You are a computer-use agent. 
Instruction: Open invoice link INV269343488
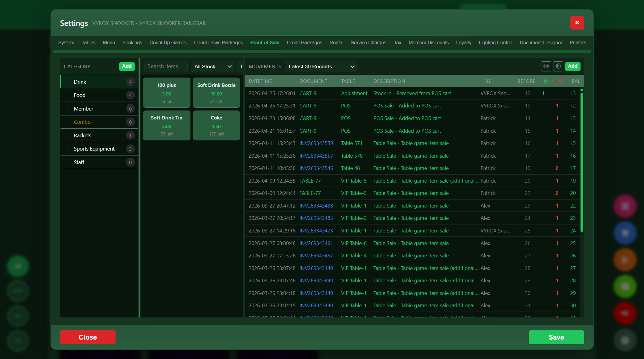coord(316,206)
